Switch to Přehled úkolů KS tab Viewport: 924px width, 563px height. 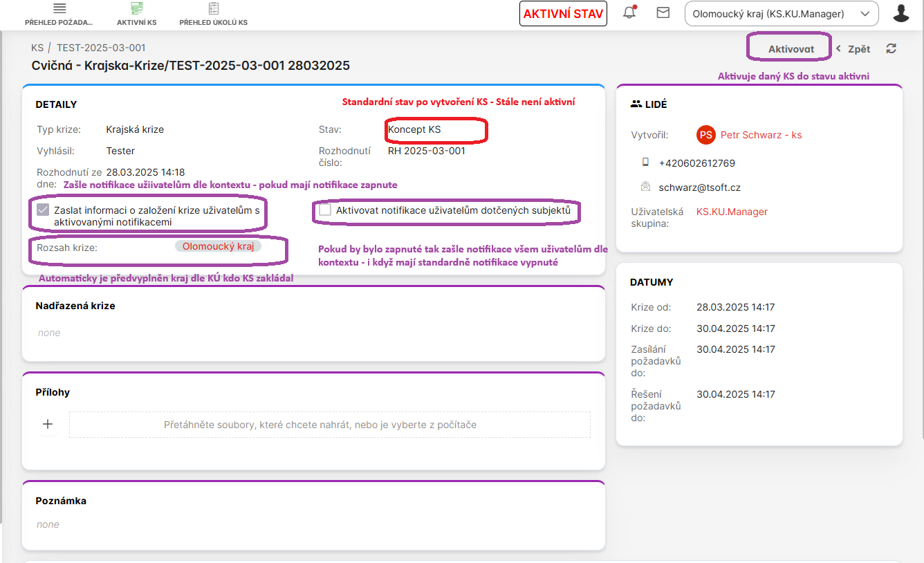(213, 14)
